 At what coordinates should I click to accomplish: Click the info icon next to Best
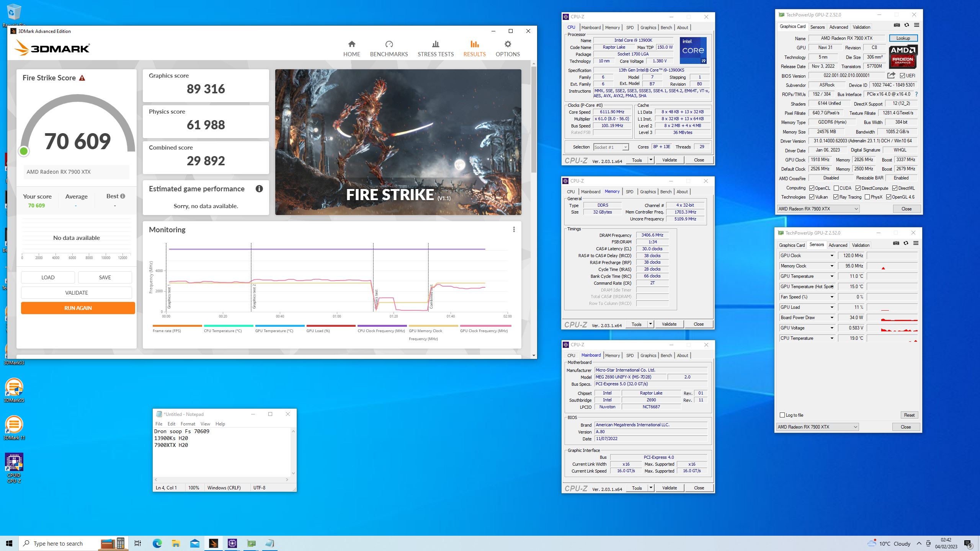pyautogui.click(x=122, y=196)
